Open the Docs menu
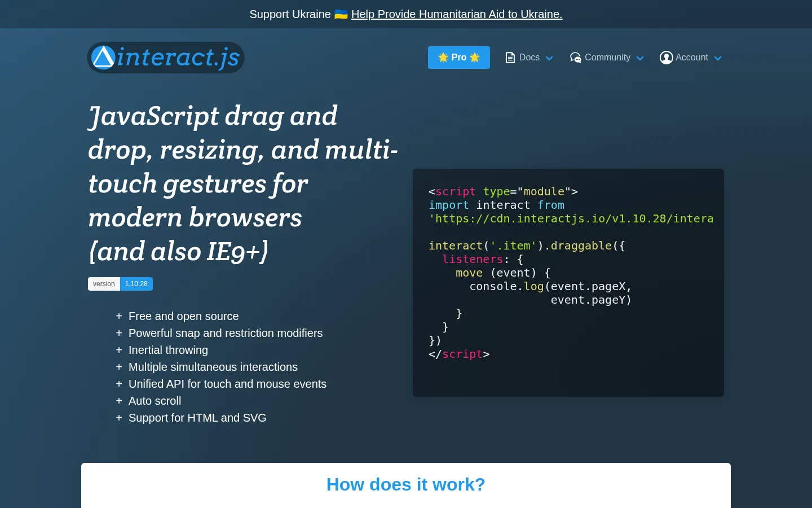812x508 pixels. pyautogui.click(x=529, y=58)
